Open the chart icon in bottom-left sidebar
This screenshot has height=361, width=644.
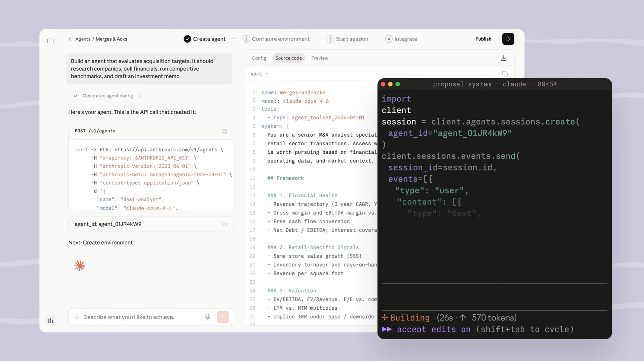click(50, 320)
